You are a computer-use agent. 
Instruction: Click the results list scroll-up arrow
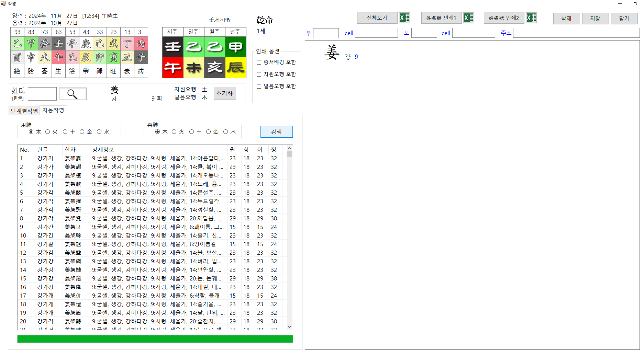[x=290, y=148]
